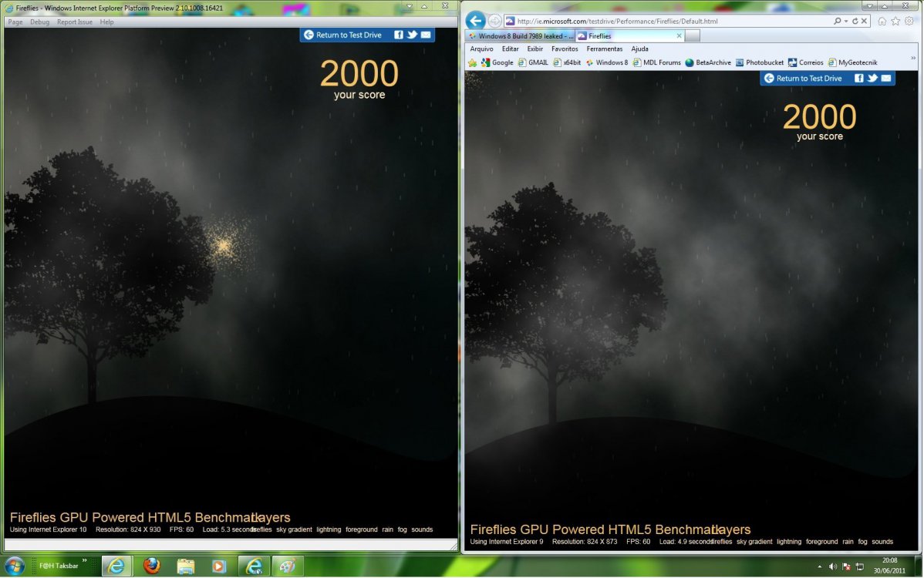
Task: Open the Windows Start orb
Action: [14, 566]
